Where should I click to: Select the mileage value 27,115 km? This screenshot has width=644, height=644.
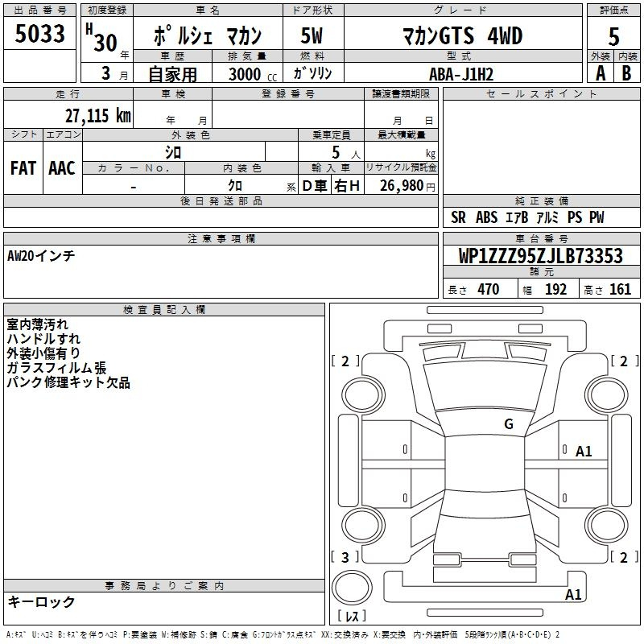pos(98,116)
